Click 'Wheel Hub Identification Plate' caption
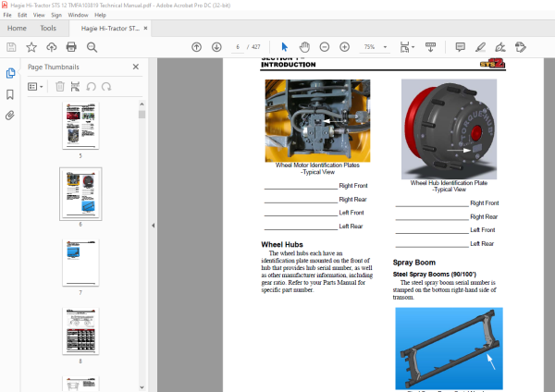 coord(449,183)
